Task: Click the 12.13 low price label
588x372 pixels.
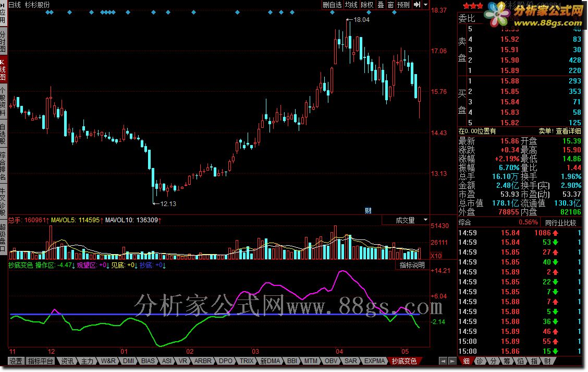Action: (x=168, y=203)
